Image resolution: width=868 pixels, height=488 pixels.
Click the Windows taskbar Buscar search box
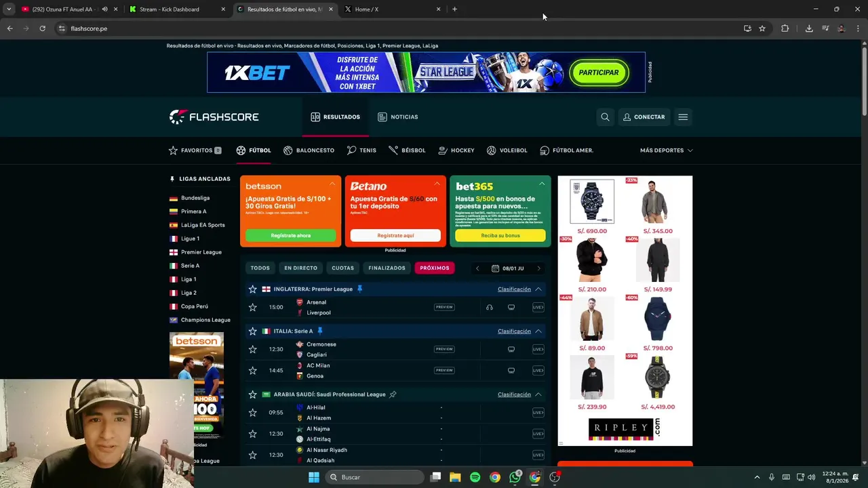click(374, 477)
